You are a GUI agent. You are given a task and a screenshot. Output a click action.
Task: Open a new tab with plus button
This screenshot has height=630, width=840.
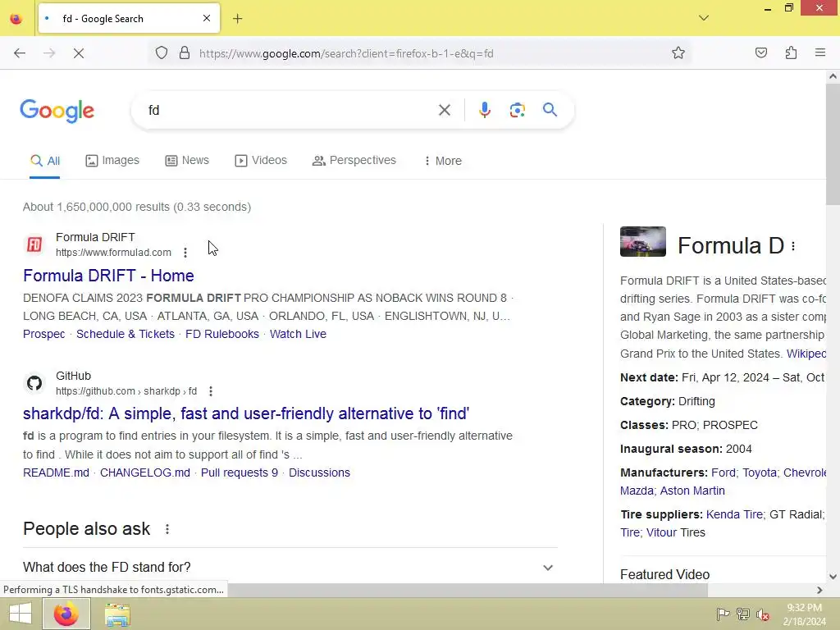click(x=238, y=19)
